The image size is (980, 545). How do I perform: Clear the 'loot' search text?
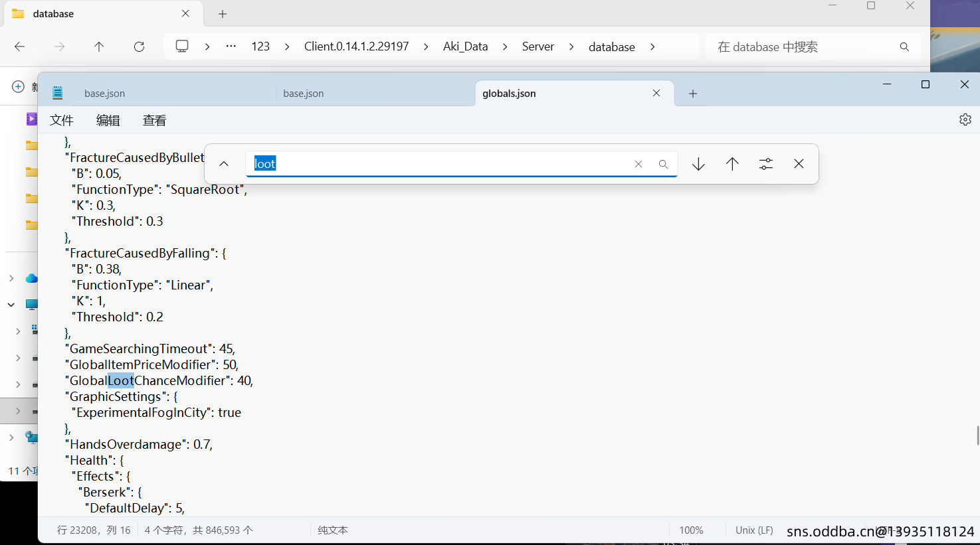[x=638, y=164]
